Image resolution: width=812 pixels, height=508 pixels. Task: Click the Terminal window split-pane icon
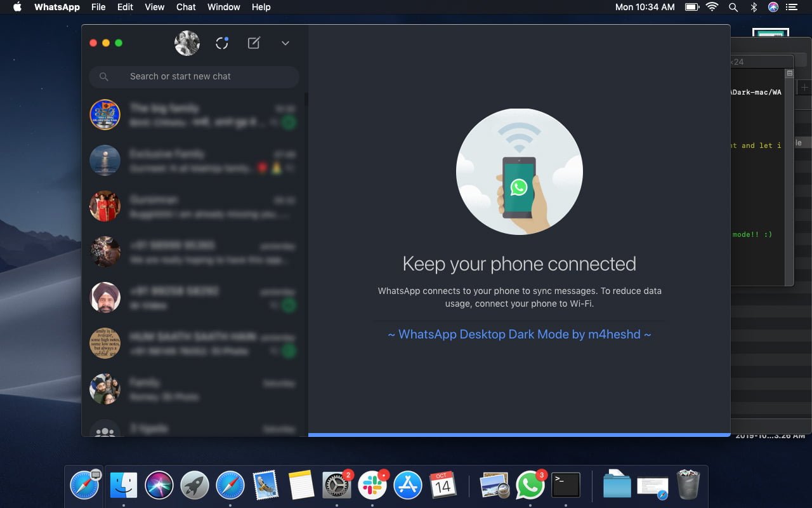[790, 74]
